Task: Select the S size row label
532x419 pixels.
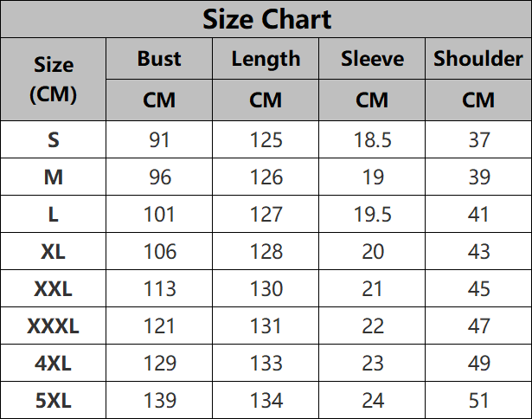Action: point(54,139)
